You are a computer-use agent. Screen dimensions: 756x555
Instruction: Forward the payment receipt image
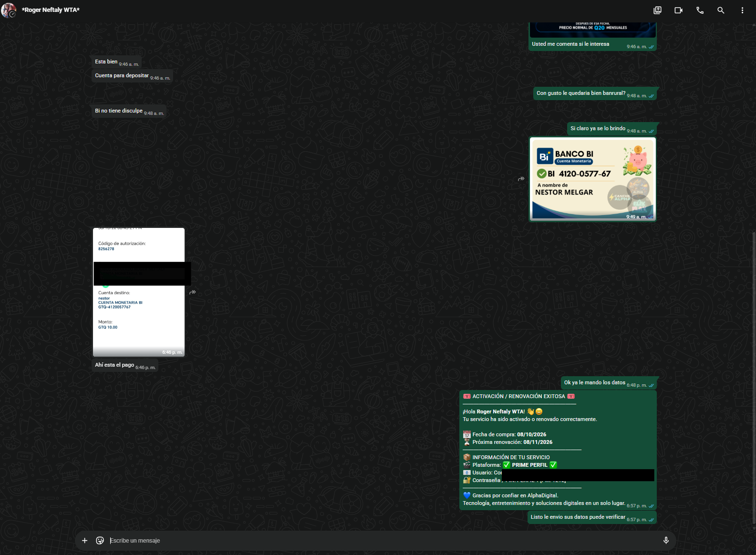coord(193,292)
